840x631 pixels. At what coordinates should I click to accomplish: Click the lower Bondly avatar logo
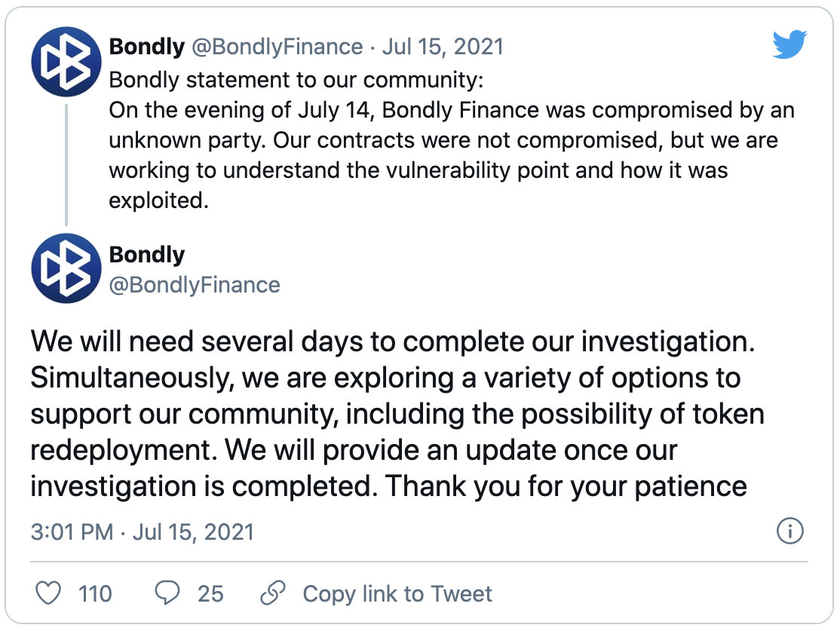pyautogui.click(x=66, y=268)
